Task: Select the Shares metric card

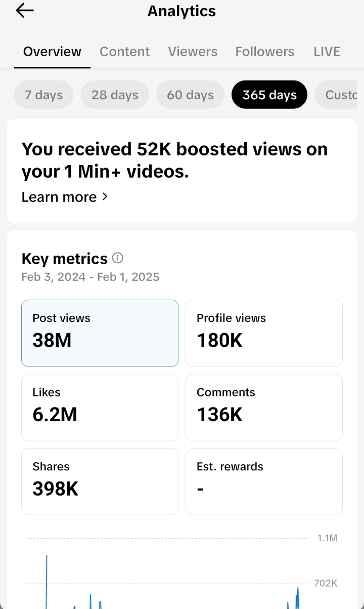Action: [x=100, y=481]
